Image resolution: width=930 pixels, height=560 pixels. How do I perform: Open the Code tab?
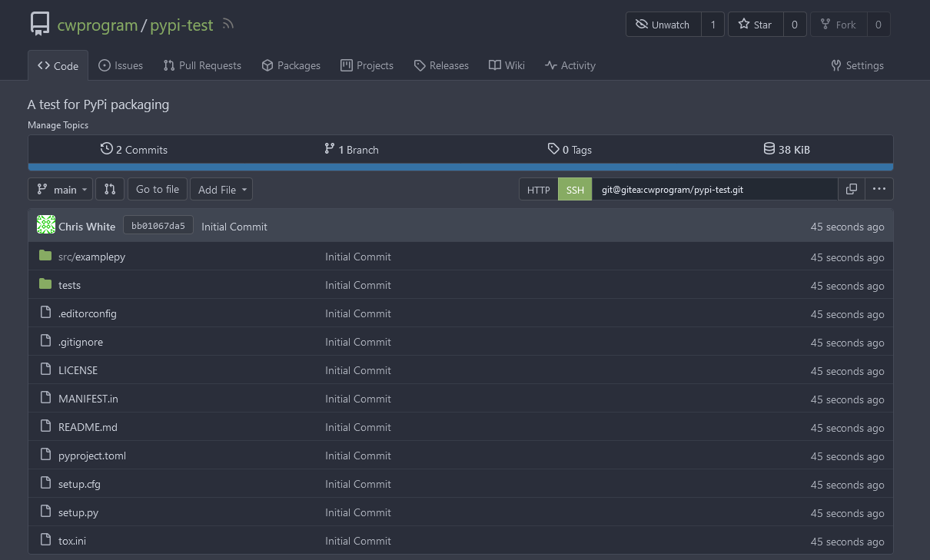(58, 65)
